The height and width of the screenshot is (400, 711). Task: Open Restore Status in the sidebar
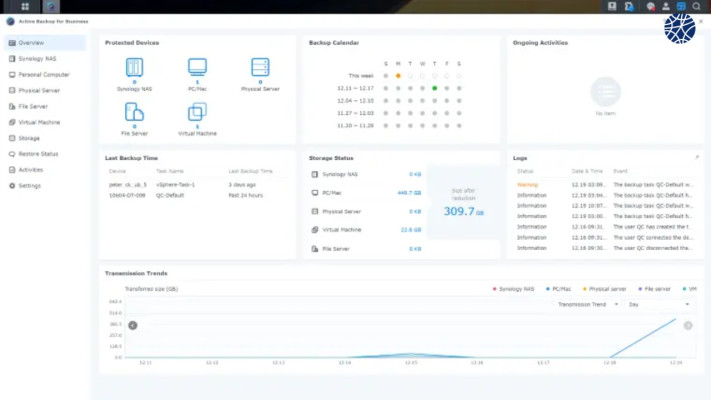point(45,154)
